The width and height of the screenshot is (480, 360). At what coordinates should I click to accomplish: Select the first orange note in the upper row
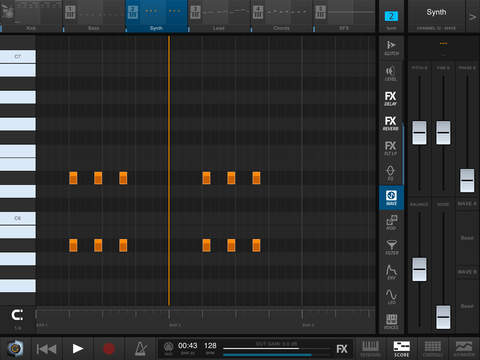(73, 178)
